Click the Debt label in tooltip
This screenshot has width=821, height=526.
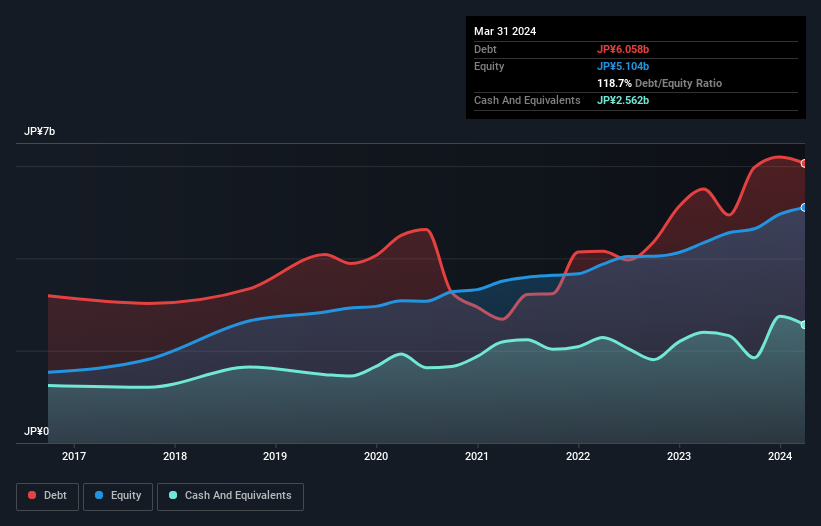click(485, 49)
